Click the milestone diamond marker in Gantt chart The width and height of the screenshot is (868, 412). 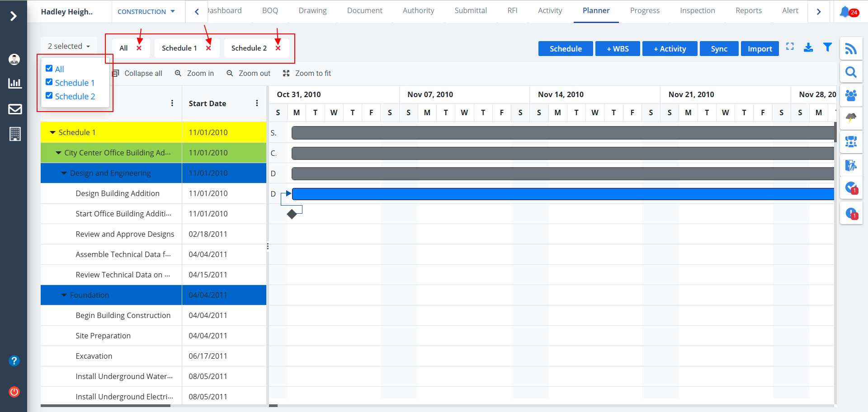click(292, 214)
